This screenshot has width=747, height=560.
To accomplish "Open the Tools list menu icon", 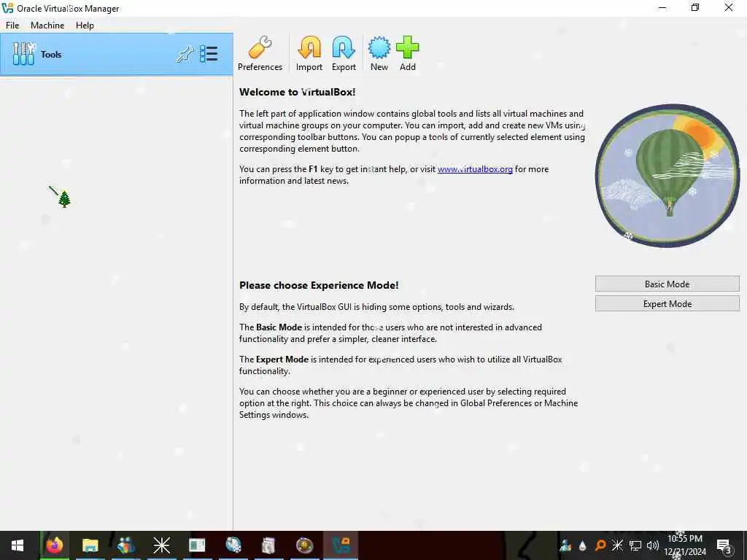I will [209, 54].
